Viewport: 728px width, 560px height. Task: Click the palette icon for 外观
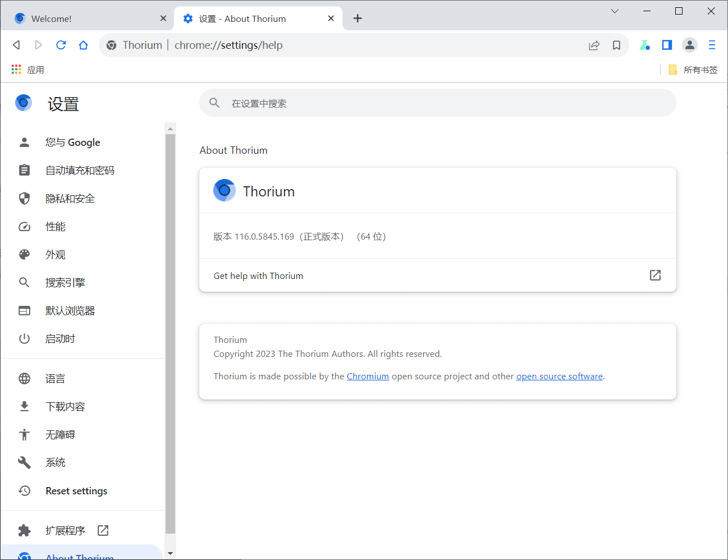coord(24,255)
